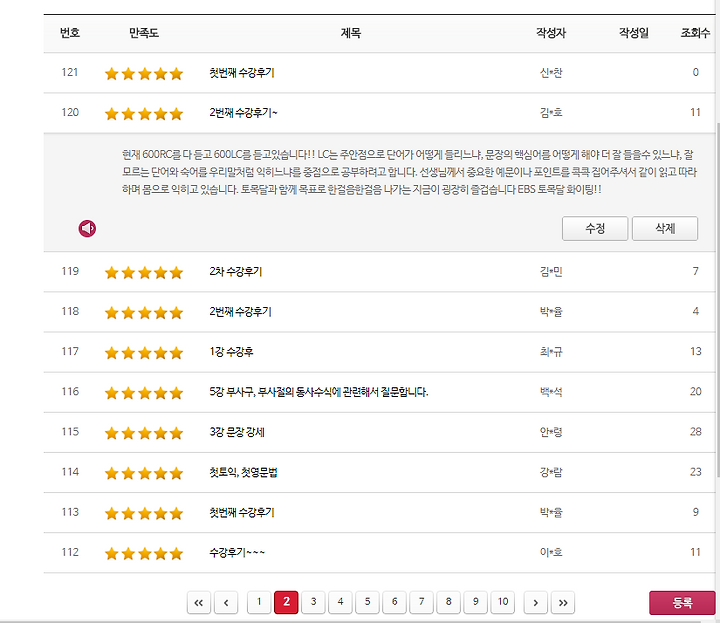This screenshot has height=623, width=720.
Task: Click the expanded review body text
Action: click(x=409, y=172)
